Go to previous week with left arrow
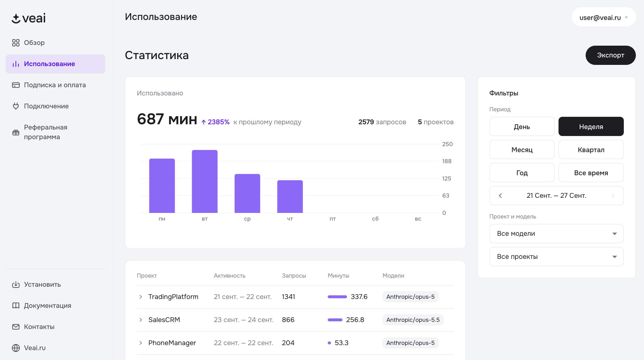This screenshot has width=644, height=360. [500, 196]
